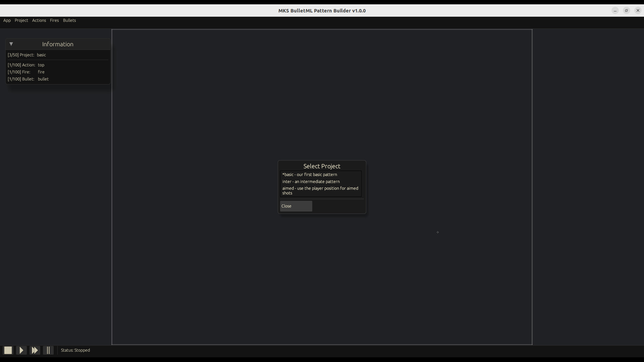Click the triangle beside Information header
The height and width of the screenshot is (362, 644).
tap(11, 44)
